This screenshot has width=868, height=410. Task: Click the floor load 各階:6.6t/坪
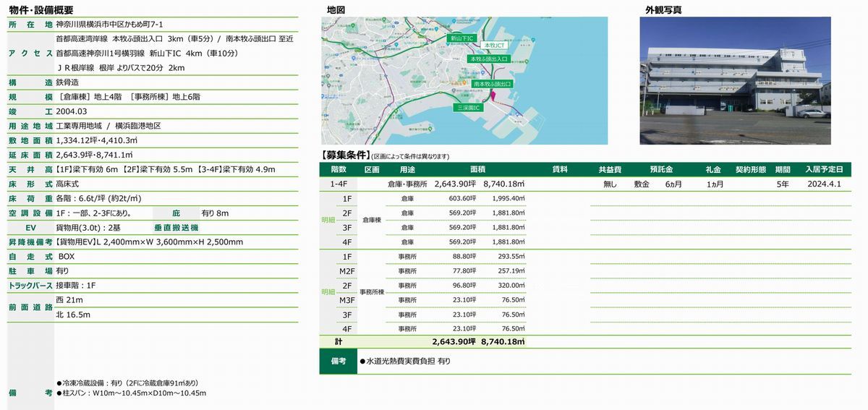(x=98, y=198)
